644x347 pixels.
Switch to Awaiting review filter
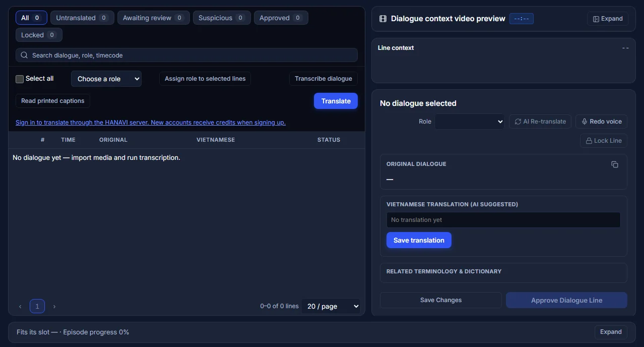pos(154,18)
